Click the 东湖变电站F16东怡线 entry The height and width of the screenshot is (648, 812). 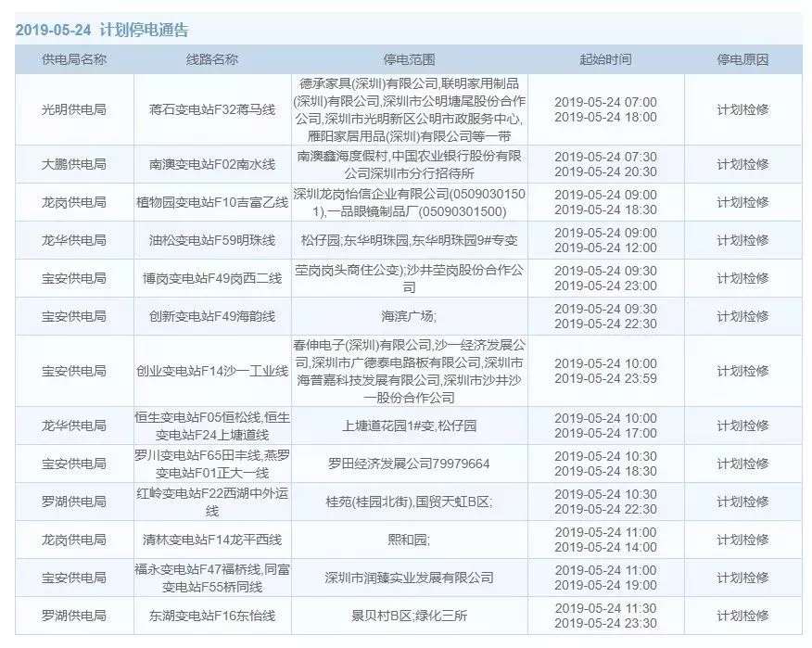212,616
